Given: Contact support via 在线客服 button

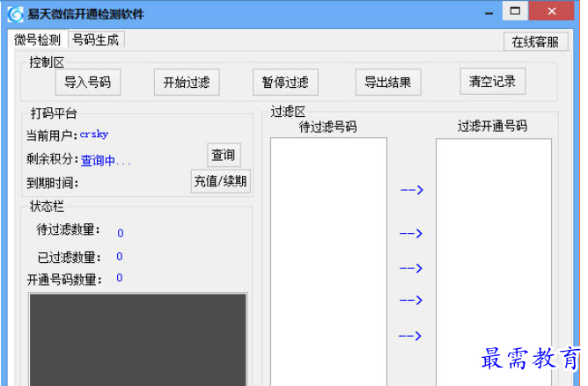Looking at the screenshot, I should (x=535, y=41).
